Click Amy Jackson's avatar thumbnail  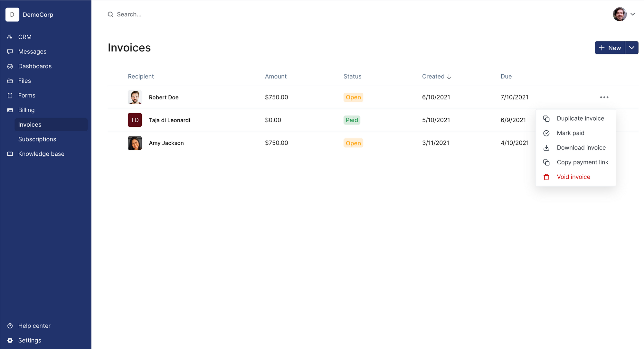[x=135, y=143]
